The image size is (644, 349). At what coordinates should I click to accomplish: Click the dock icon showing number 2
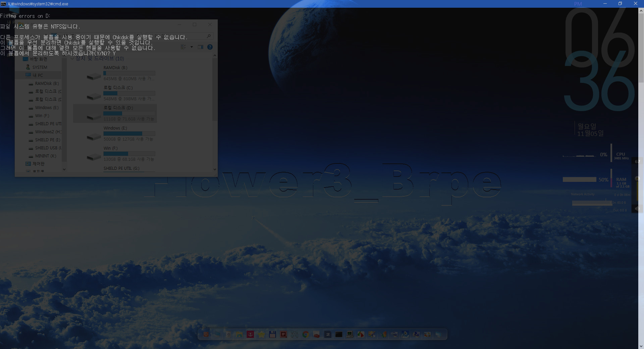[328, 334]
